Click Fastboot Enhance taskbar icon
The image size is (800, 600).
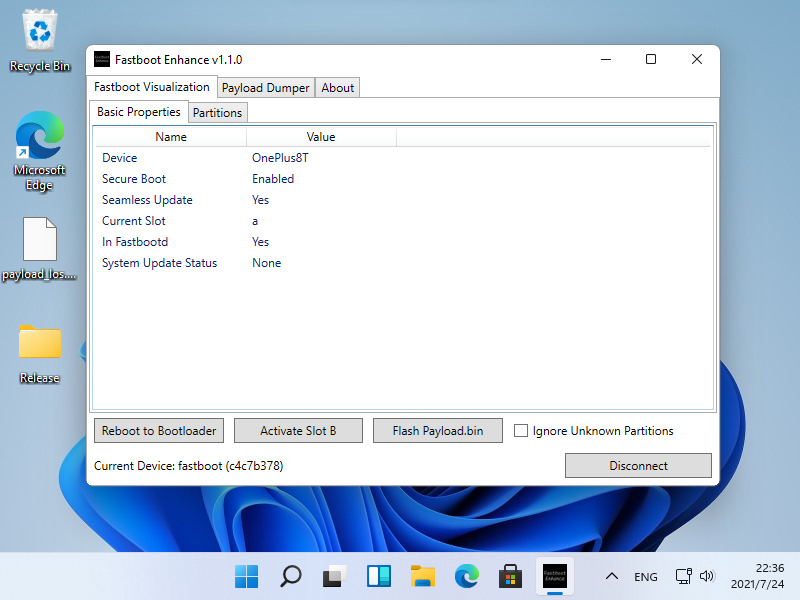click(x=555, y=577)
